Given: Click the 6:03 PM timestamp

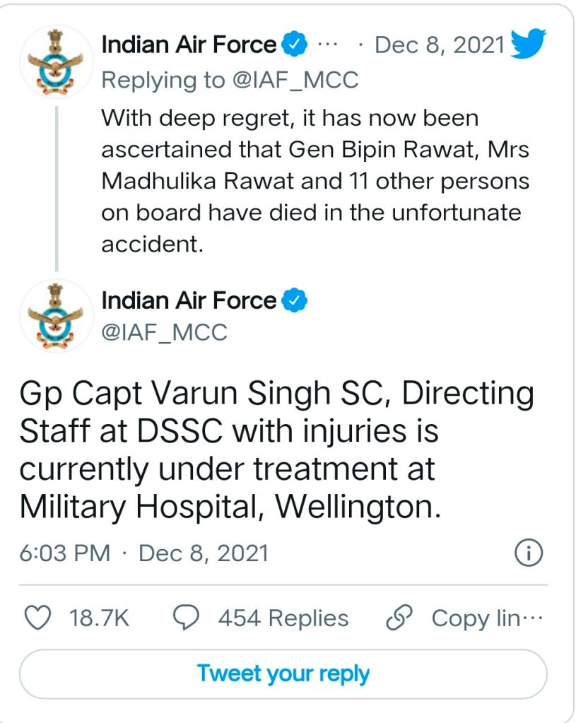Looking at the screenshot, I should tap(65, 552).
